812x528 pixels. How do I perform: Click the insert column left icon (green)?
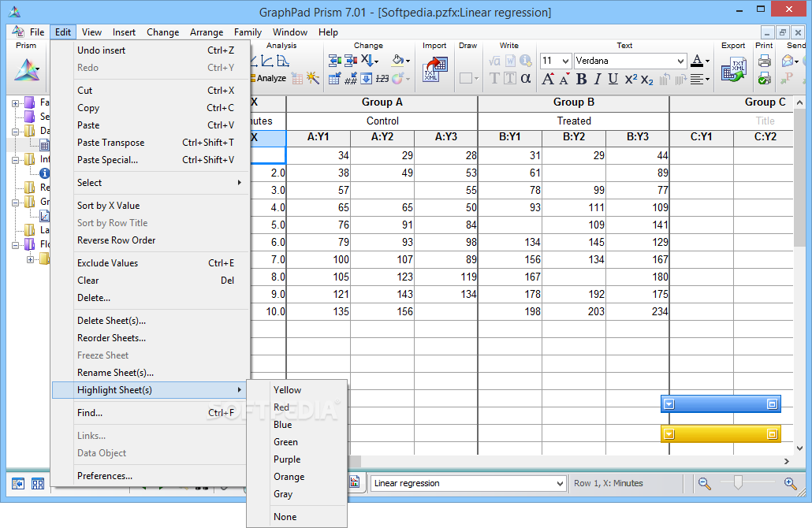point(335,61)
